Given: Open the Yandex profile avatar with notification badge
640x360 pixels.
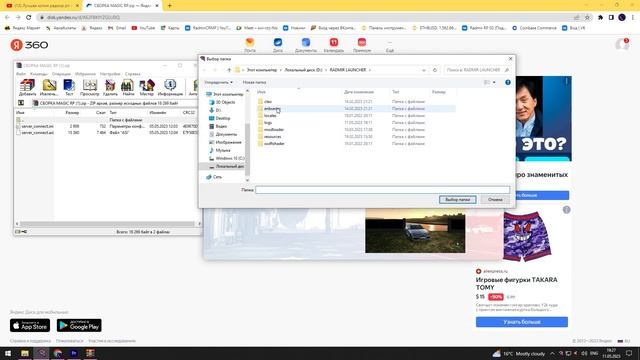Looking at the screenshot, I should 622,44.
